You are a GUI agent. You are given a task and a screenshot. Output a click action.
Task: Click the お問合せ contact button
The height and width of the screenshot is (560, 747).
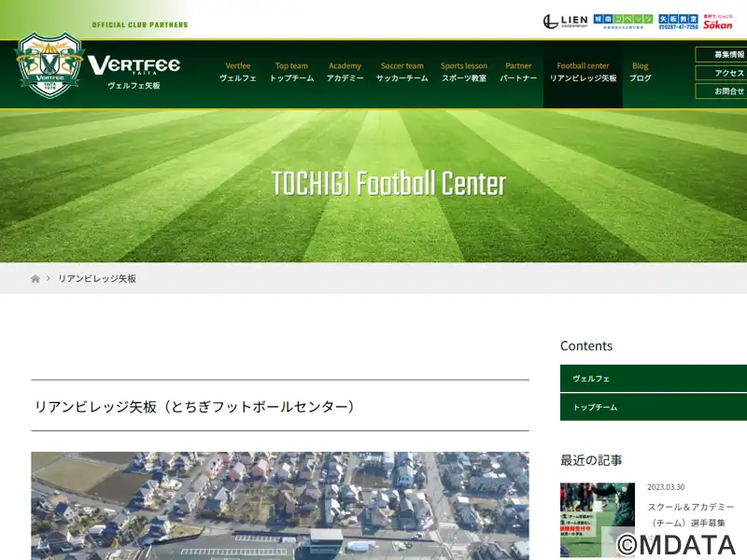pyautogui.click(x=721, y=91)
